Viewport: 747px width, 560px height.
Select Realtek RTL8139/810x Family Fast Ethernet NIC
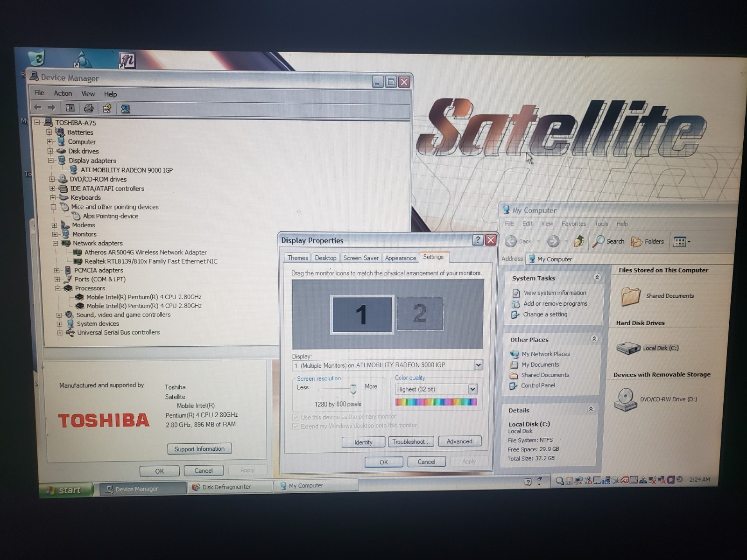pyautogui.click(x=151, y=261)
